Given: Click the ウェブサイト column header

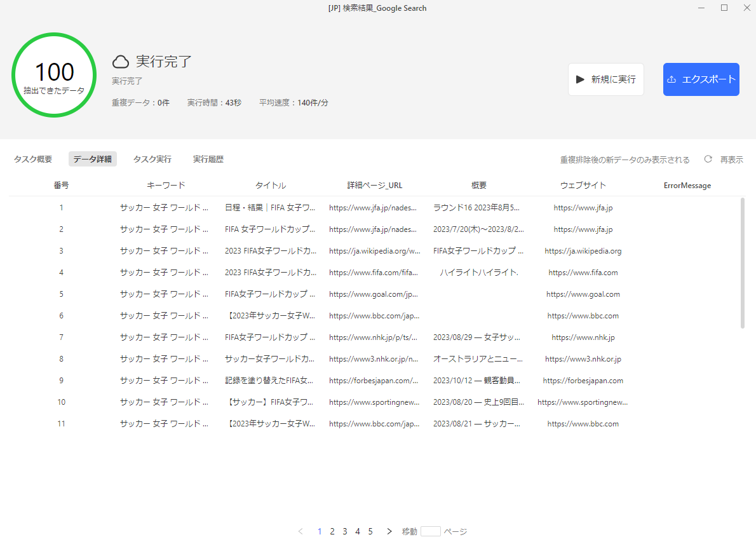Looking at the screenshot, I should (x=583, y=186).
